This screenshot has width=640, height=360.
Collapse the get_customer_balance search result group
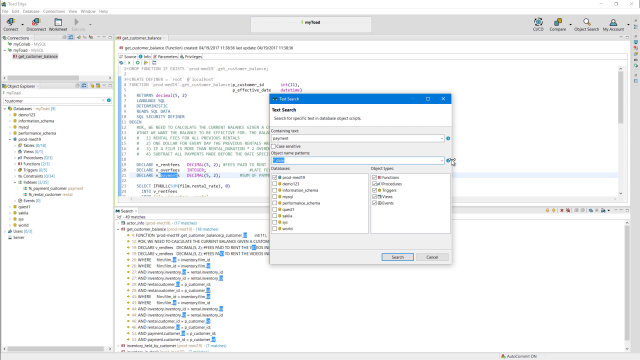[x=119, y=229]
